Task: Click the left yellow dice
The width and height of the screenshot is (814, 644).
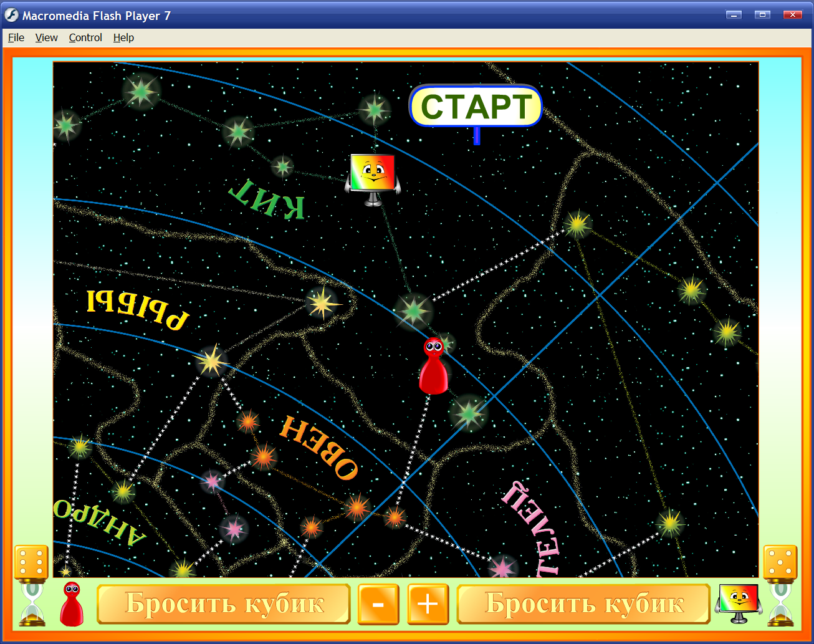Action: point(31,562)
